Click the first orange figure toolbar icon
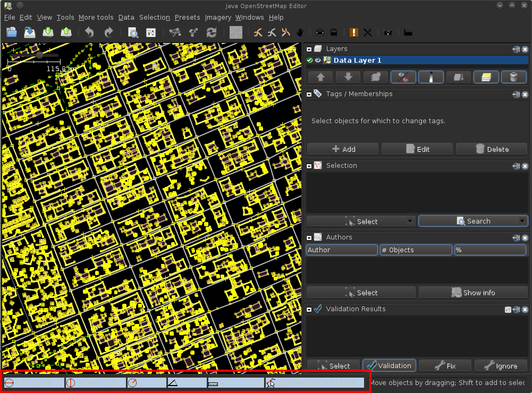532x393 pixels. tap(258, 32)
